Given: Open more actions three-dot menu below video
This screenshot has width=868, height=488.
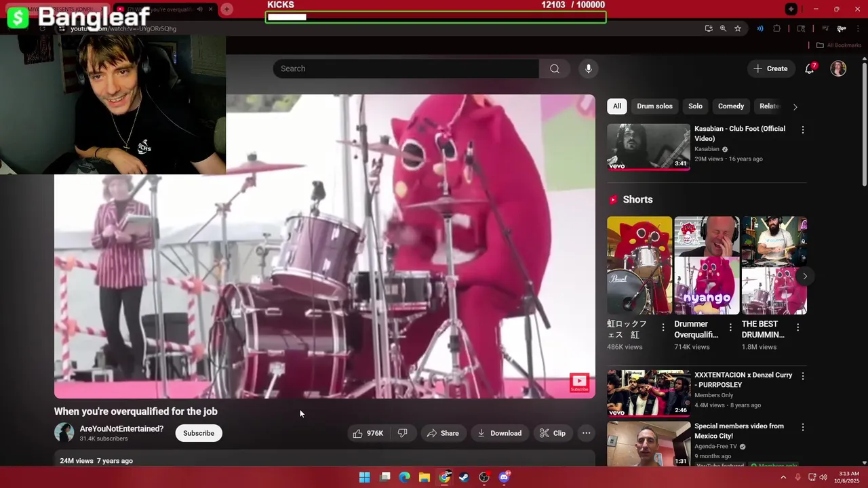Looking at the screenshot, I should [x=587, y=433].
